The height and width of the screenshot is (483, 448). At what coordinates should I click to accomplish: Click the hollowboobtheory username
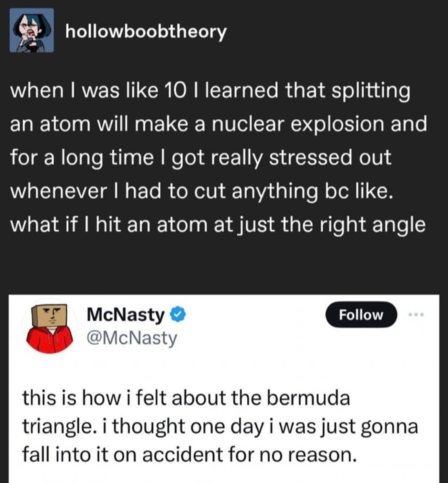coord(146,31)
